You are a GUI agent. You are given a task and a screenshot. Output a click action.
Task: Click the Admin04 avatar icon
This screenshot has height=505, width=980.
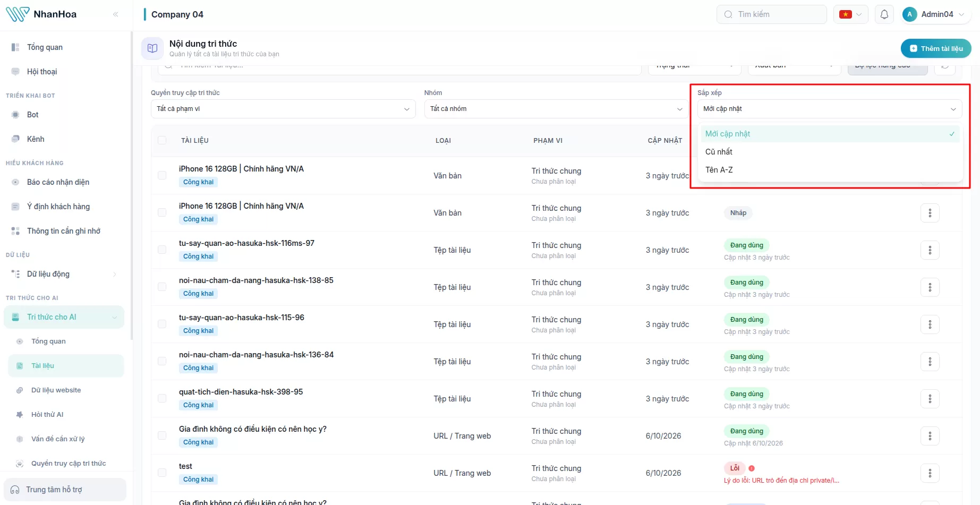[x=910, y=14]
